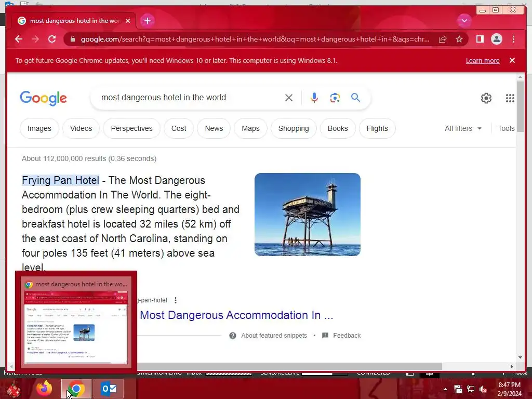Open the search Tools button
532x399 pixels.
coord(506,128)
